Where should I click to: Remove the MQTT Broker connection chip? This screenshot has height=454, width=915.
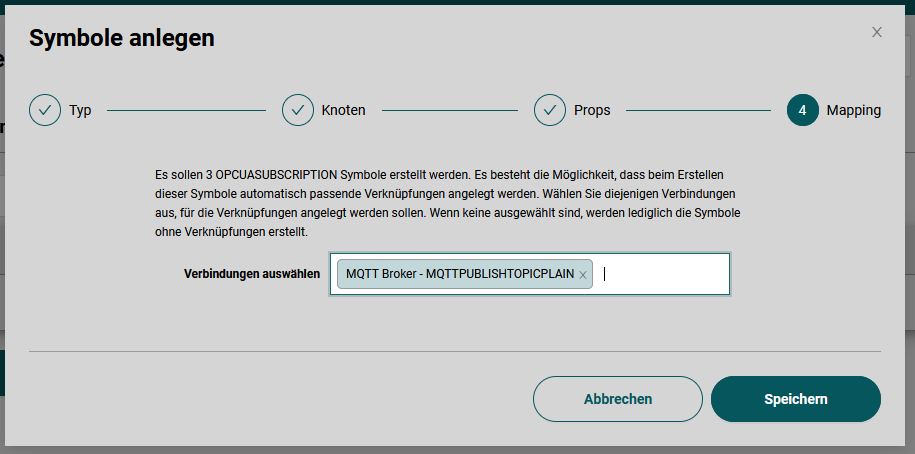583,275
